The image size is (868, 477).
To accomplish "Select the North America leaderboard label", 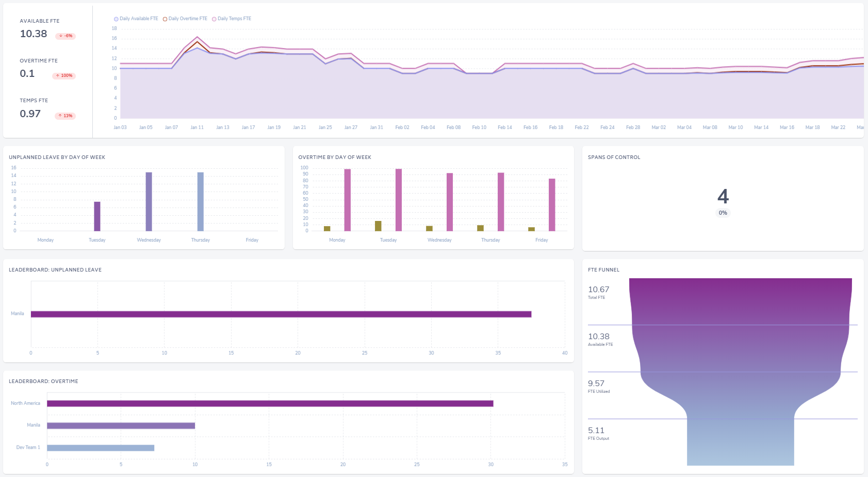I will pos(25,403).
